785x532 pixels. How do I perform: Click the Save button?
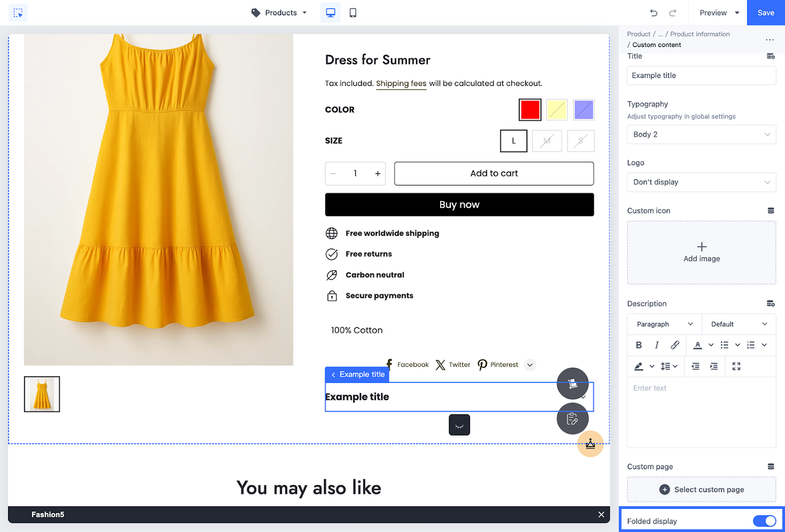click(765, 13)
